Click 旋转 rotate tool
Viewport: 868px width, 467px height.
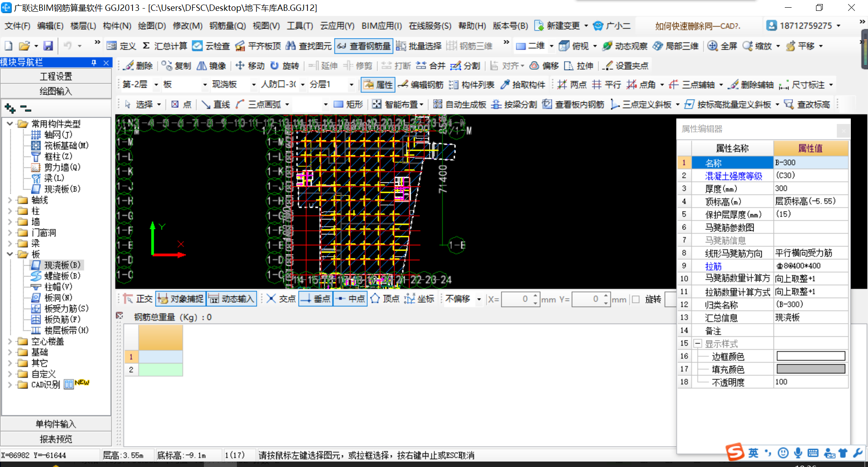pos(285,66)
